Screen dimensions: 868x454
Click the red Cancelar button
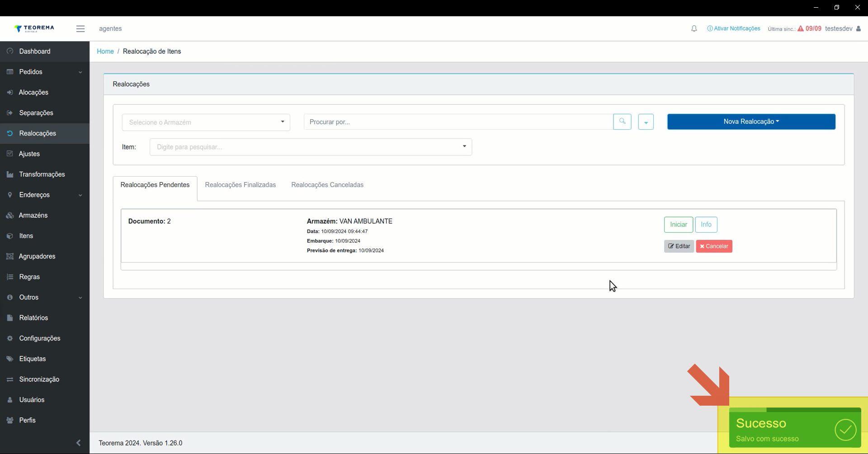714,246
